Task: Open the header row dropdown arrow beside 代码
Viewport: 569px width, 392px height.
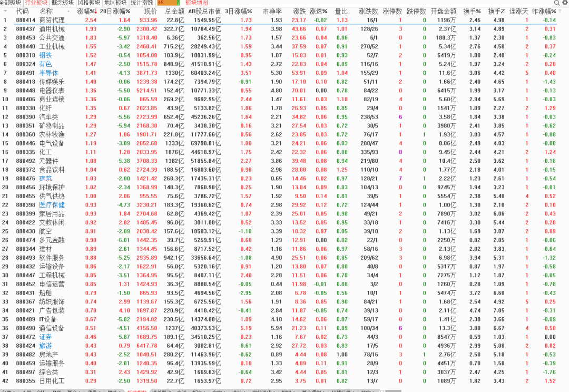Action: pos(5,11)
